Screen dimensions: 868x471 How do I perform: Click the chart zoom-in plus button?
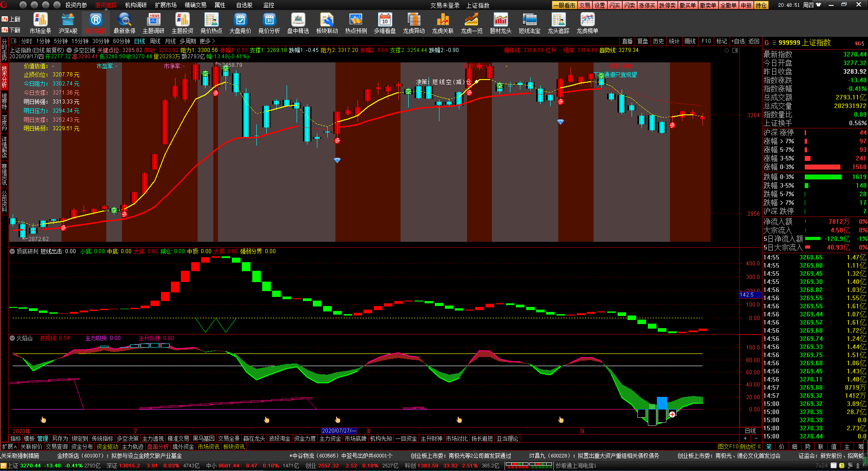pos(745,438)
